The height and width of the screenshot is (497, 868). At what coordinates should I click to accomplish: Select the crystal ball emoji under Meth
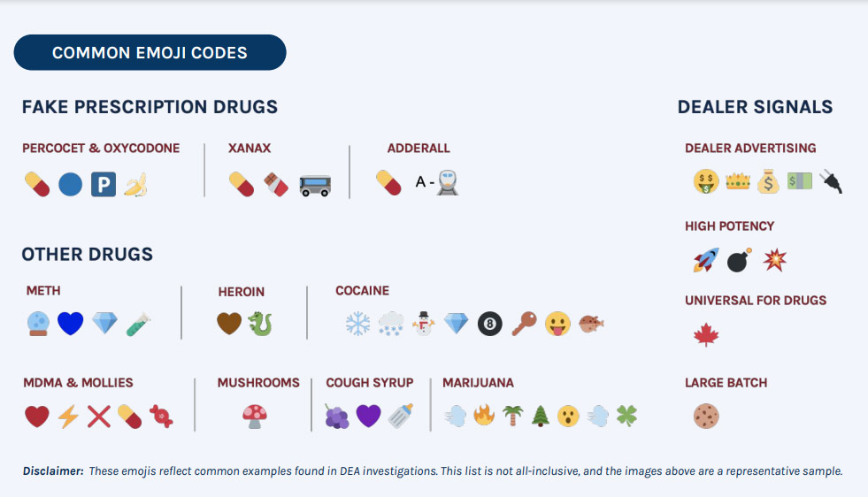coord(38,324)
